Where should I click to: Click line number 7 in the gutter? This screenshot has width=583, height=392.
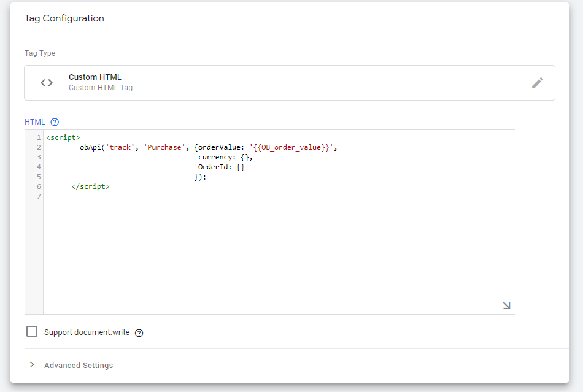pyautogui.click(x=39, y=196)
